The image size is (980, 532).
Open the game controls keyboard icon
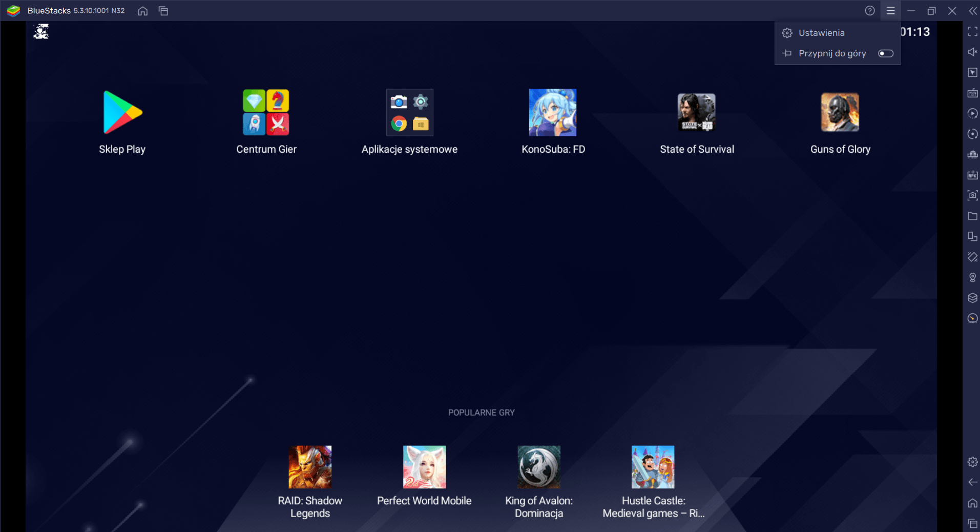tap(972, 93)
